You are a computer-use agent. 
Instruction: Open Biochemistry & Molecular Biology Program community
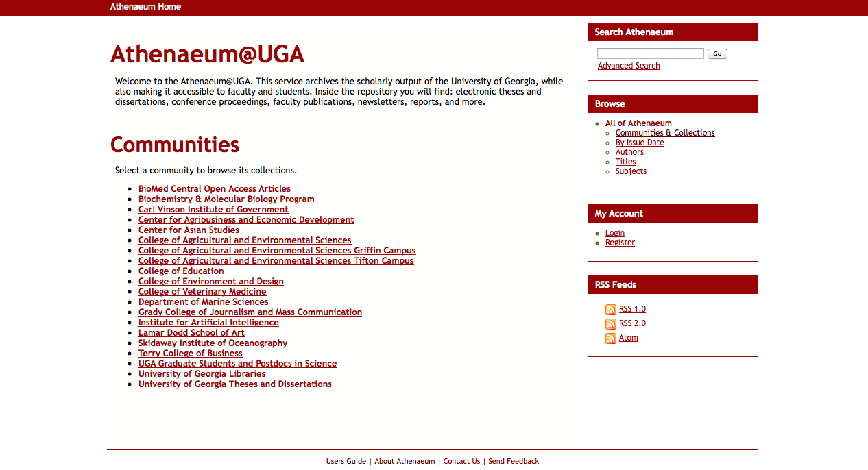[226, 199]
